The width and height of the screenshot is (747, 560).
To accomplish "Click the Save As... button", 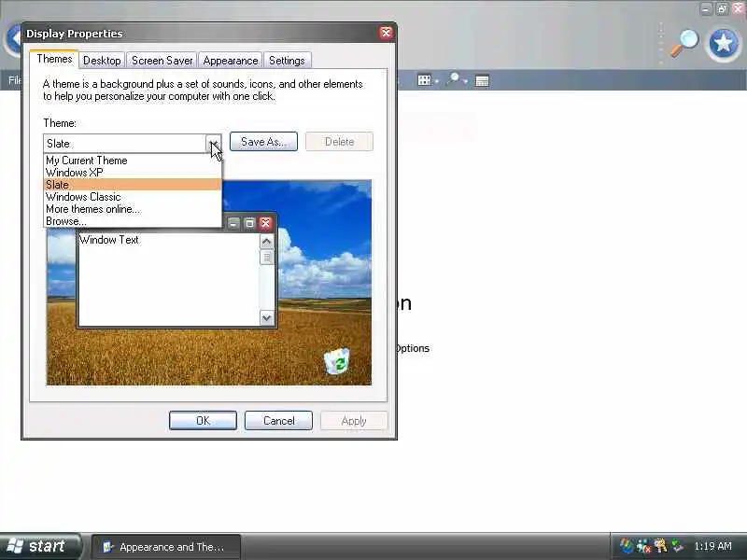I will tap(263, 142).
